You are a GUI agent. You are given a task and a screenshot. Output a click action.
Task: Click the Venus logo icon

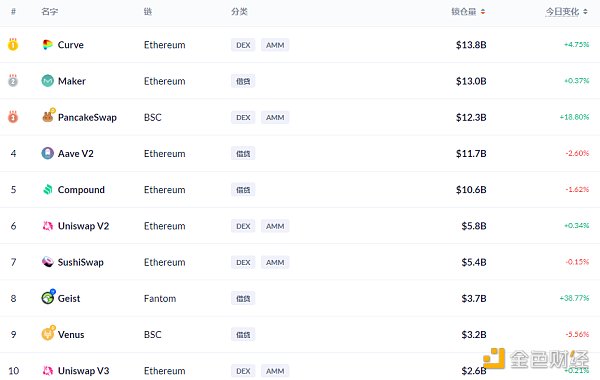point(48,333)
